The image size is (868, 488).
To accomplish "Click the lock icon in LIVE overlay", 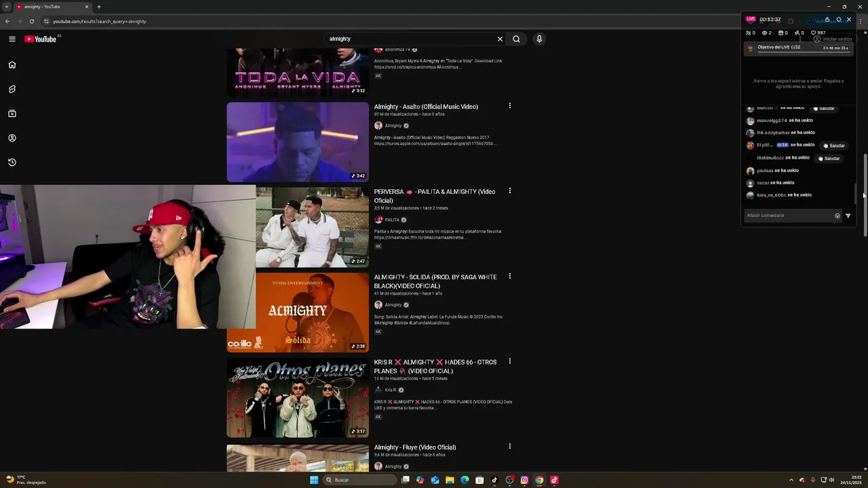I will [x=828, y=20].
